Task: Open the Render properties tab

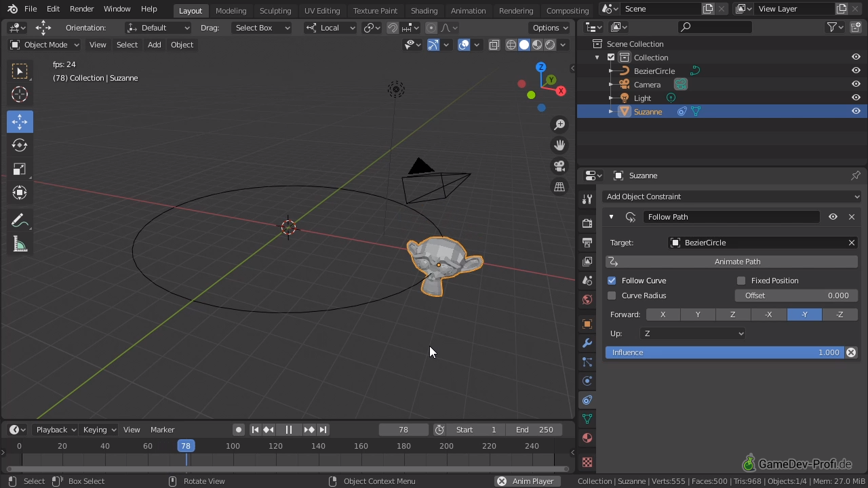Action: [587, 223]
